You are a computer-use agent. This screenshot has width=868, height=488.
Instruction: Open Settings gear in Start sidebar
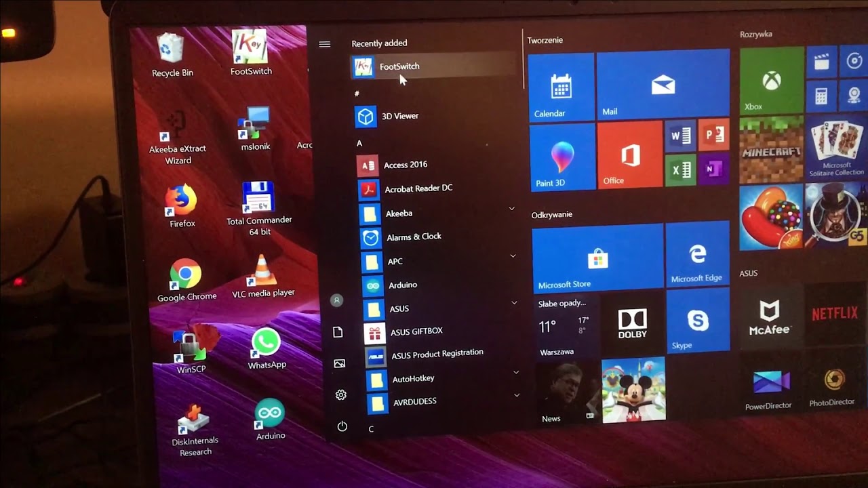340,394
